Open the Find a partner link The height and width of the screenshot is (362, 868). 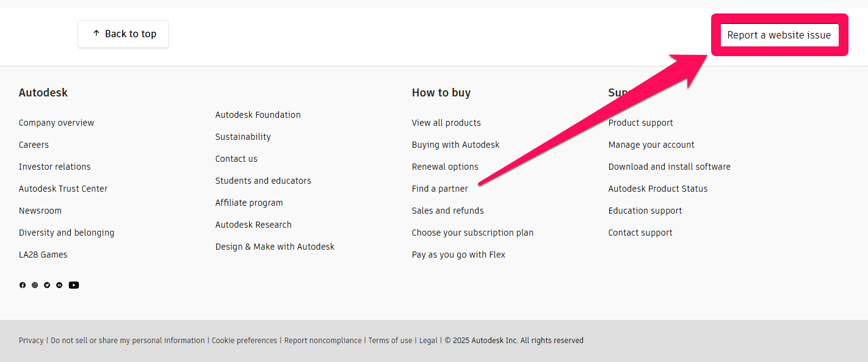pos(439,189)
